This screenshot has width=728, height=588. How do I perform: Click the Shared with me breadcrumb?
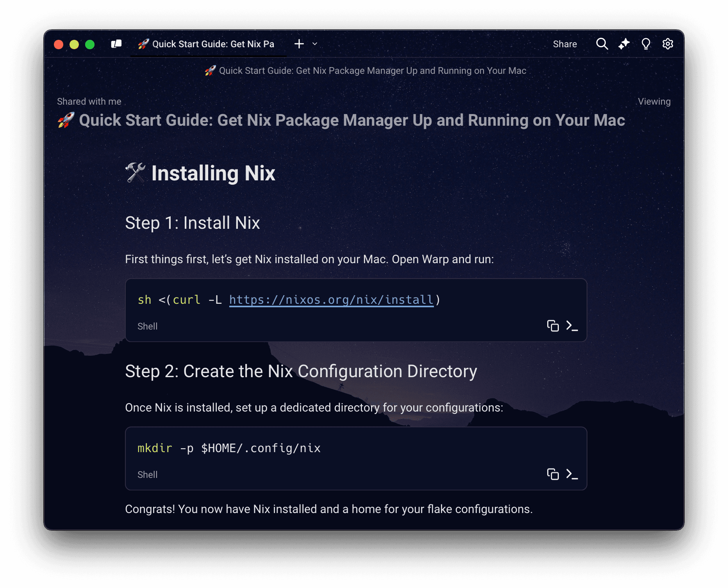[x=89, y=102]
